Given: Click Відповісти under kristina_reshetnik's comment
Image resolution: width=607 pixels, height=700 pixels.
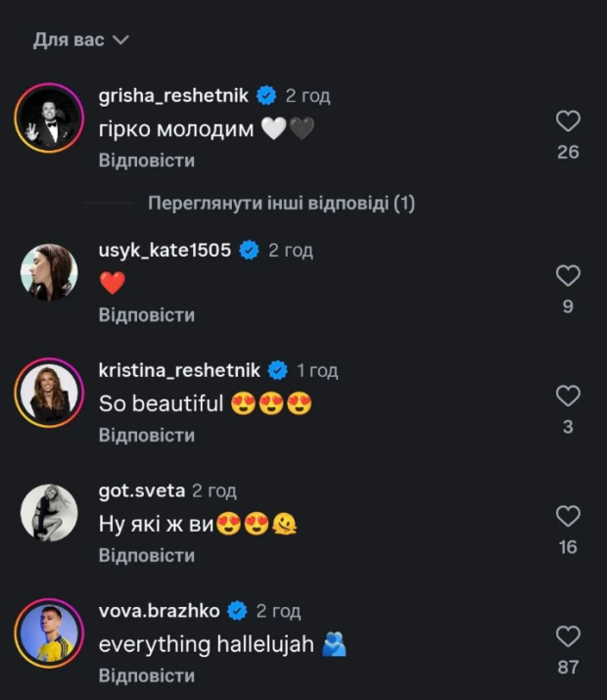Looking at the screenshot, I should coord(146,435).
